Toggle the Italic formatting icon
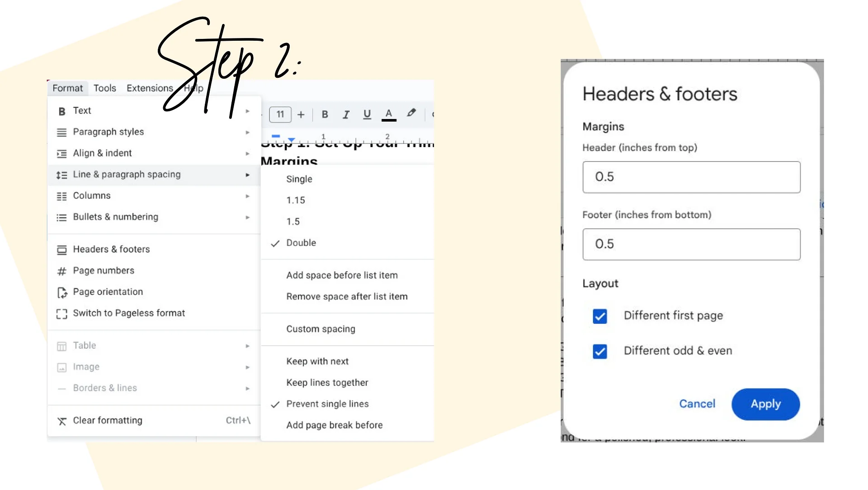This screenshot has height=490, width=868. (346, 114)
